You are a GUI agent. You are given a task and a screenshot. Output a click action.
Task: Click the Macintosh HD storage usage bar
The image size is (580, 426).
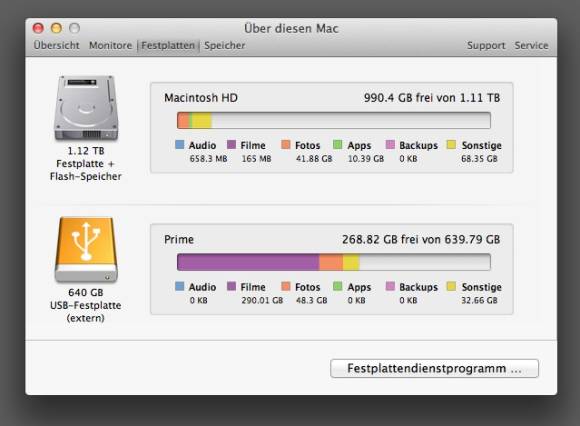click(x=334, y=121)
